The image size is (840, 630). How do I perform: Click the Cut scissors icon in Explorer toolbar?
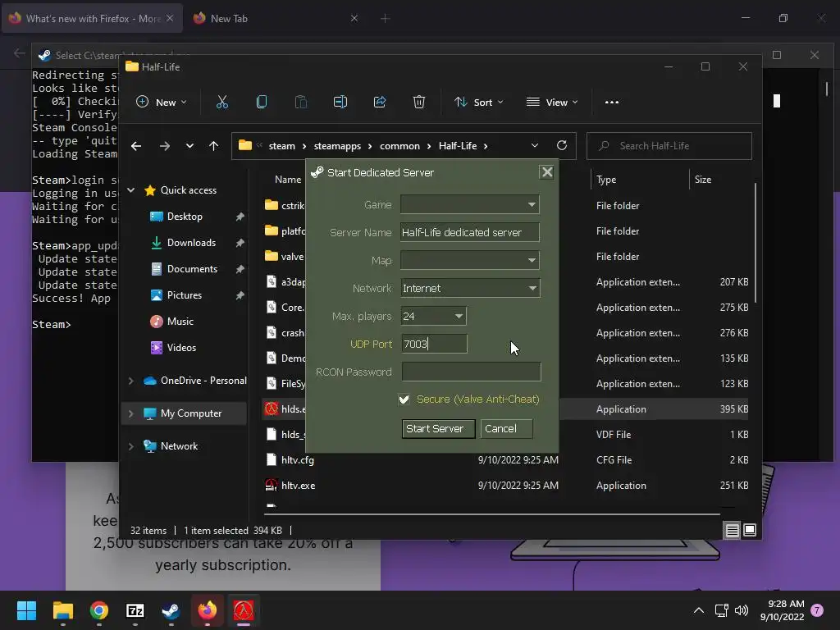pos(221,102)
